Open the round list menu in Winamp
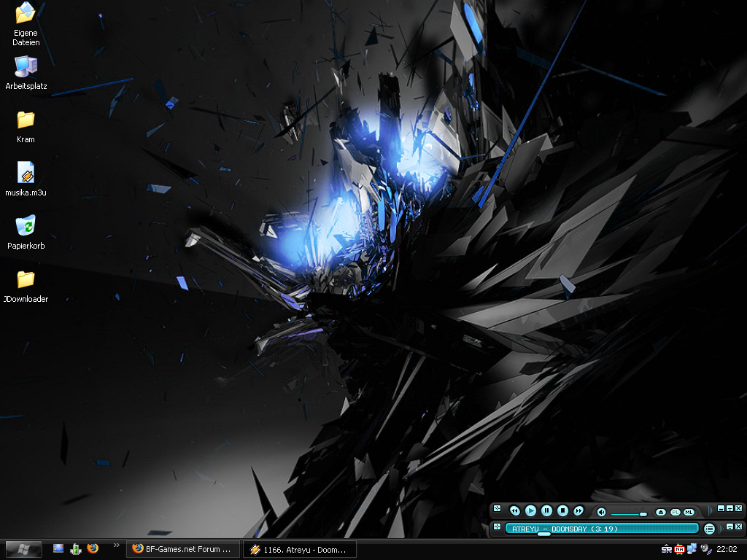This screenshot has height=560, width=747. click(709, 529)
